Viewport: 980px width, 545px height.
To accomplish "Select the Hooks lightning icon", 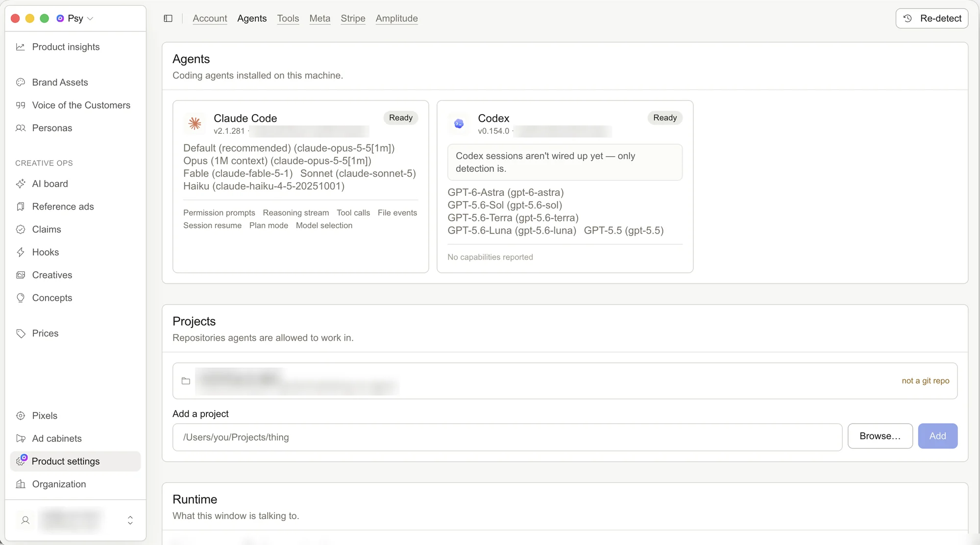I will 21,252.
